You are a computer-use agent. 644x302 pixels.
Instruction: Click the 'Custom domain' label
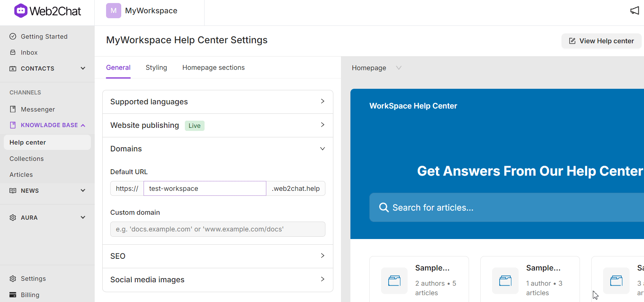click(135, 212)
